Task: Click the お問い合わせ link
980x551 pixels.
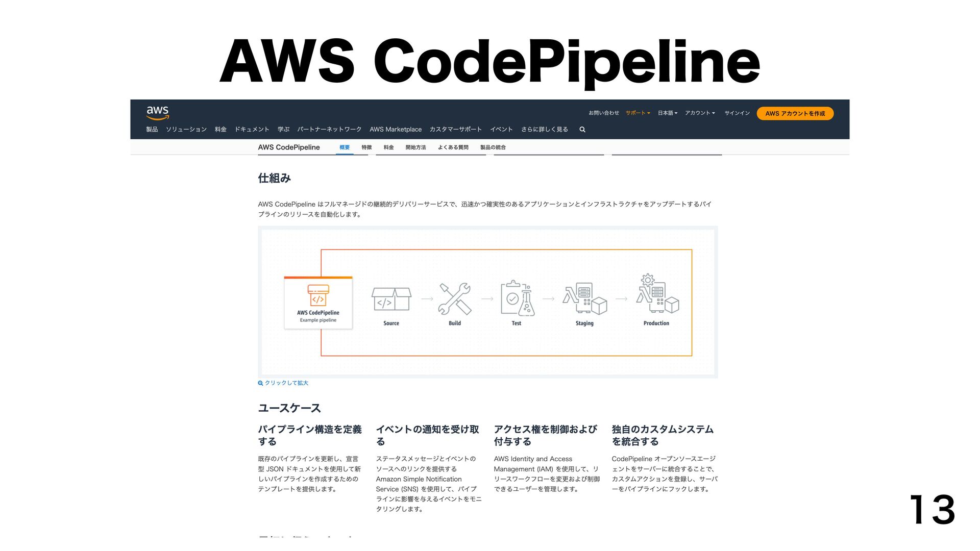Action: pos(604,113)
